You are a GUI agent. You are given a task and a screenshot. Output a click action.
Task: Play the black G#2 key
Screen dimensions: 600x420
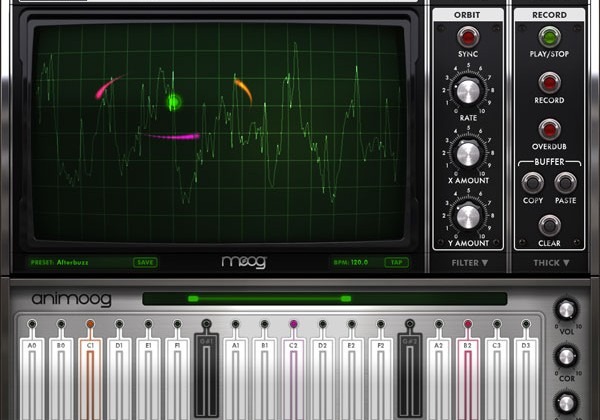(410, 375)
